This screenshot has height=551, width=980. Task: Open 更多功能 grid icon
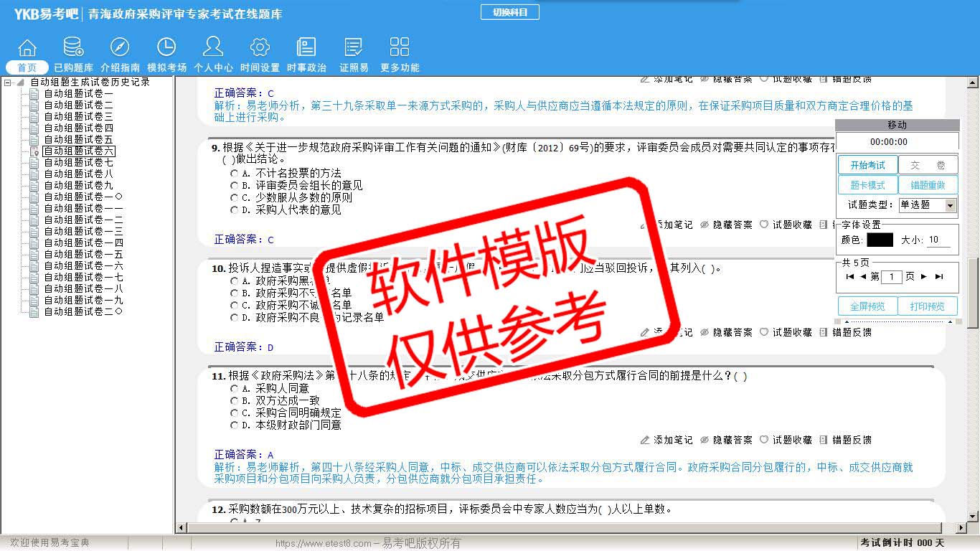[x=400, y=48]
